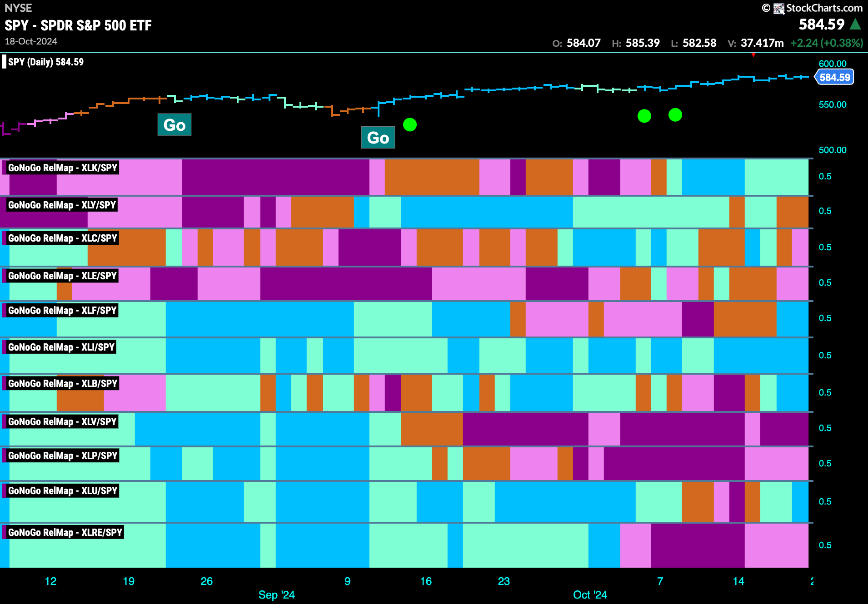Click the date tick 7 on time axis
The image size is (868, 604).
point(660,581)
